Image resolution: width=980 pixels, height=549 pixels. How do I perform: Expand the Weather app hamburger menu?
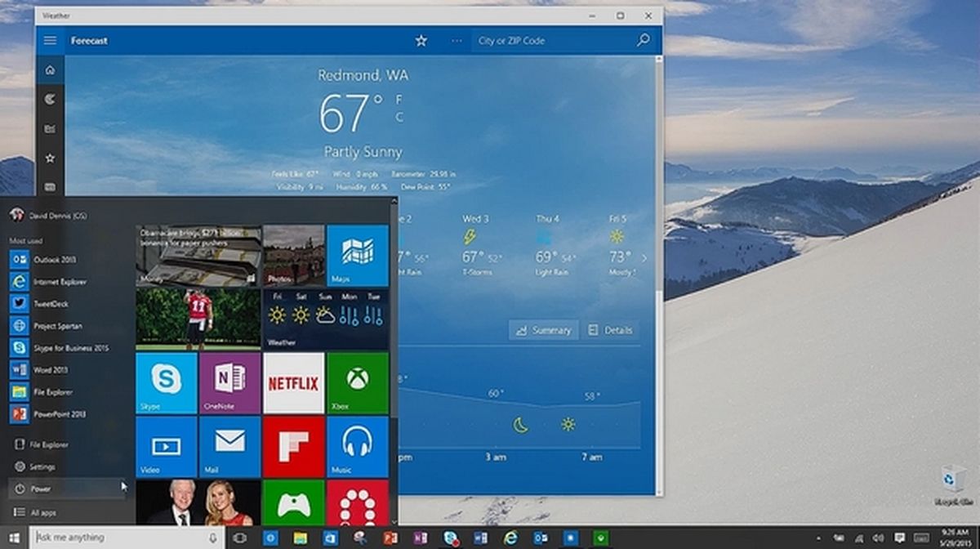[x=50, y=40]
